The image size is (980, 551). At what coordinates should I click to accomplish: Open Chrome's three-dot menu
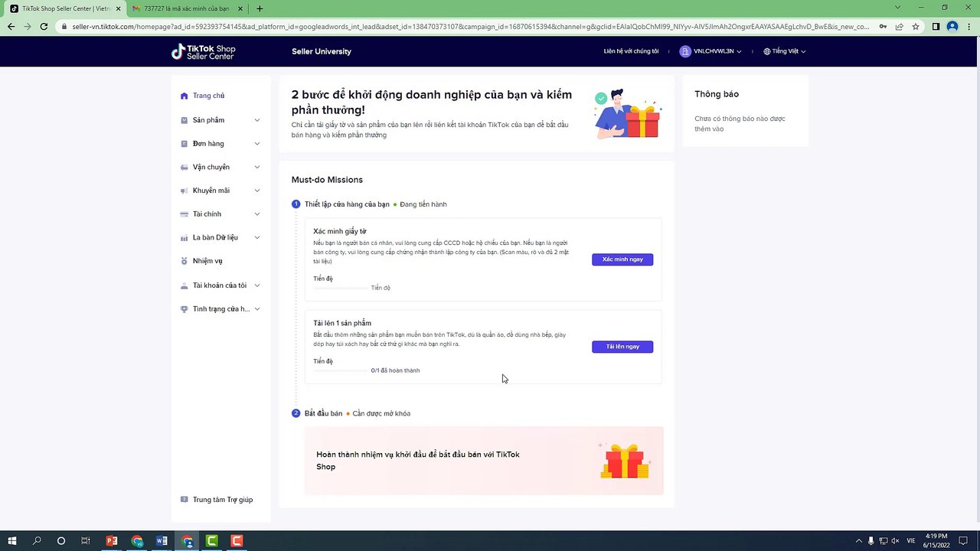[969, 27]
